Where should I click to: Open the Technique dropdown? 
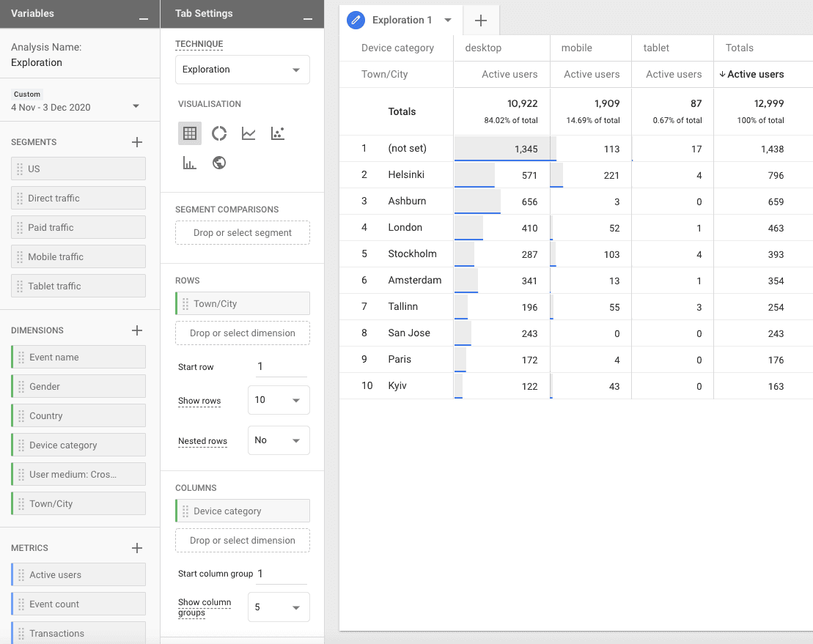[x=242, y=70]
